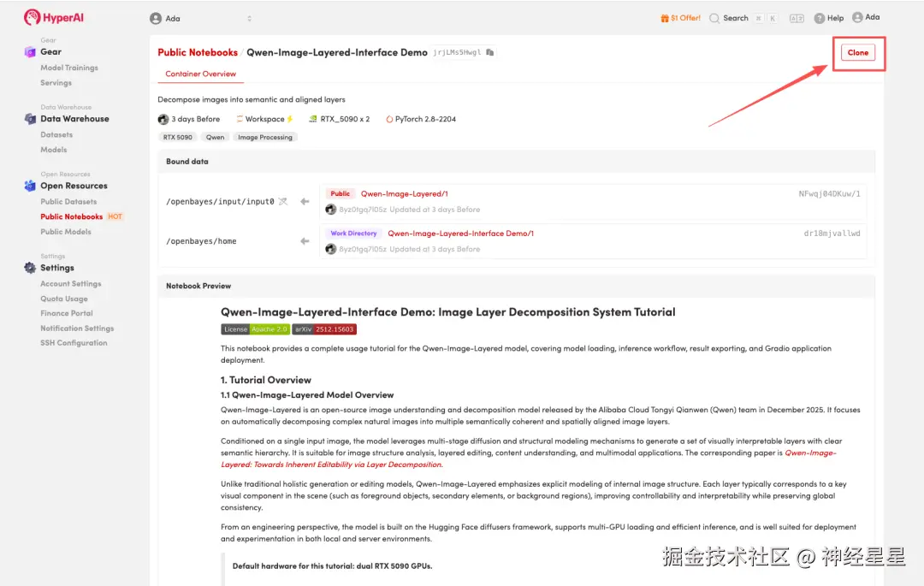924x586 pixels.
Task: Open Model Trainings in sidebar
Action: coord(69,68)
